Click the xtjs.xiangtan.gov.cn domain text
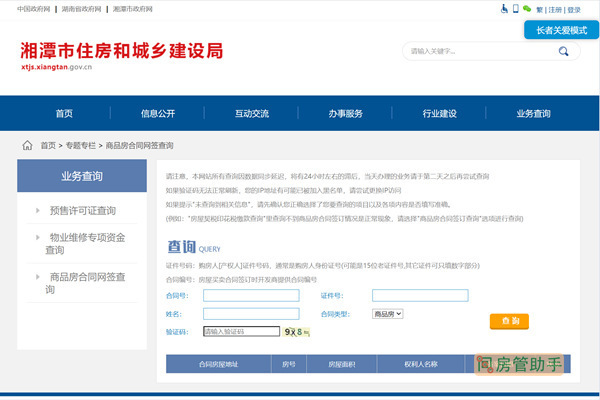600x400 pixels. tap(57, 67)
